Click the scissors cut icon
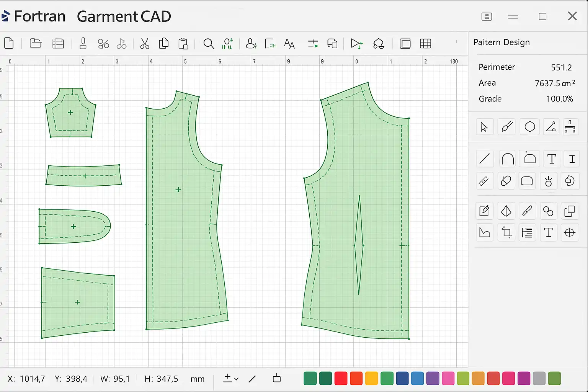This screenshot has width=588, height=392. [144, 44]
